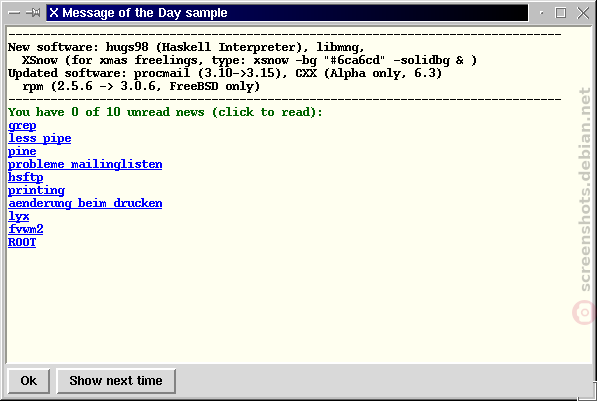Read the fvwm2 news entry
Image resolution: width=597 pixels, height=401 pixels.
click(x=26, y=229)
